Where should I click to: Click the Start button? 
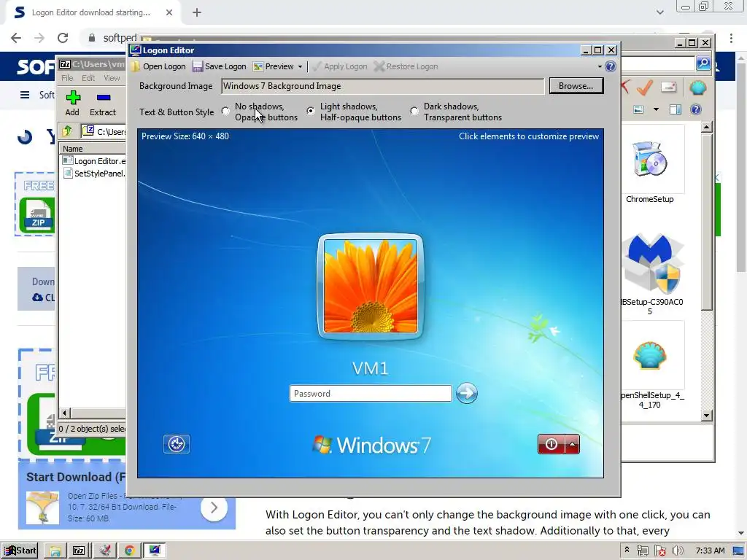[20, 551]
